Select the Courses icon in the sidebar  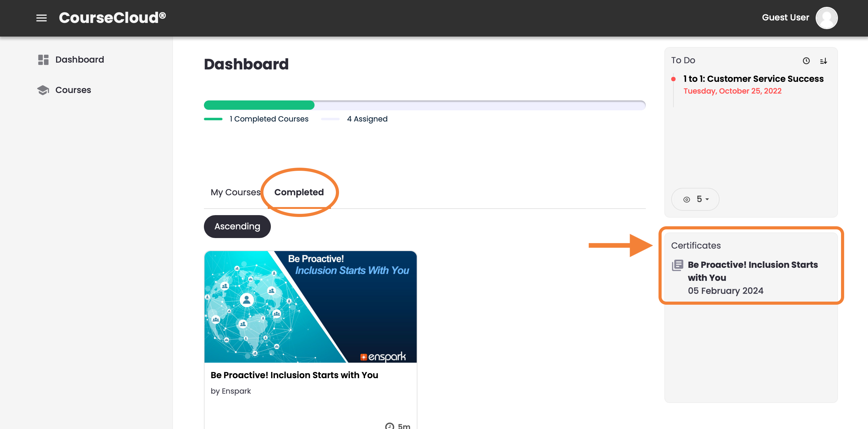(43, 90)
